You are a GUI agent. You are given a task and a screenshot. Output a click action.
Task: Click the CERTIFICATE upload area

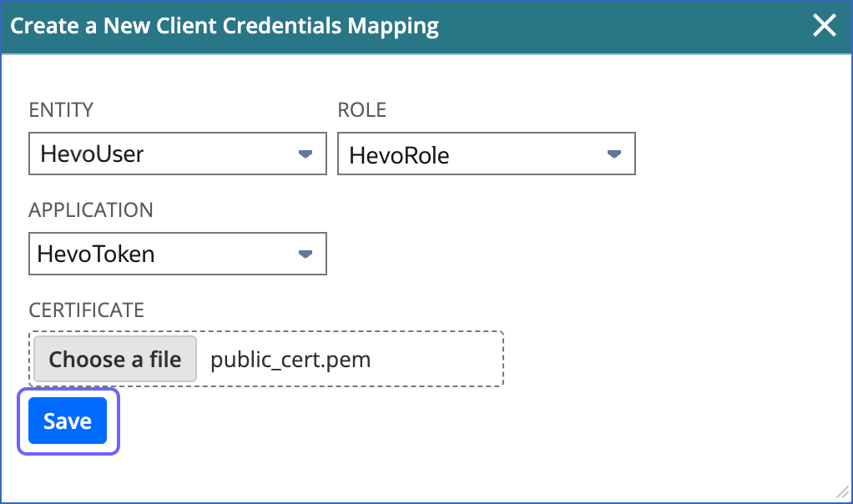(267, 359)
